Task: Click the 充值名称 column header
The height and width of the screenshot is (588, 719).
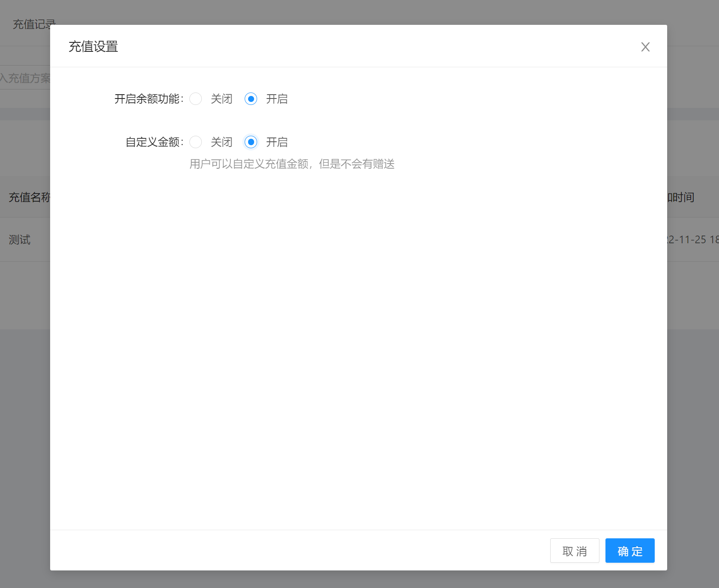Action: point(28,197)
